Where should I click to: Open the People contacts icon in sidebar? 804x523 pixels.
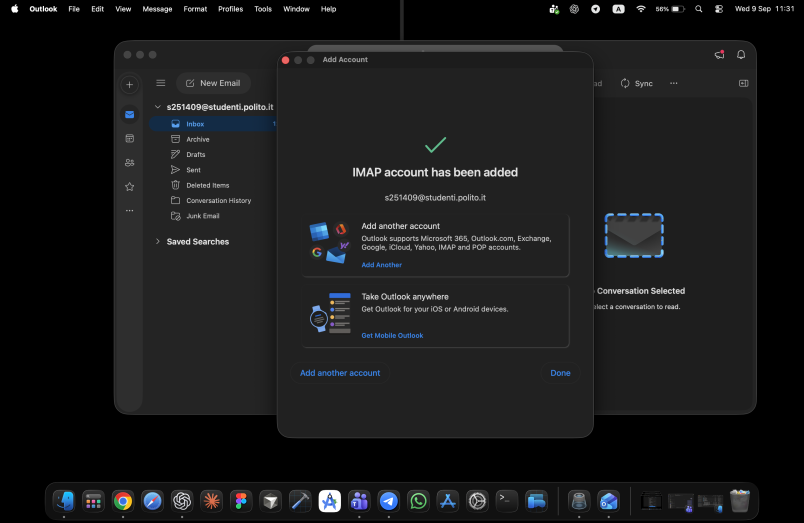pyautogui.click(x=130, y=163)
